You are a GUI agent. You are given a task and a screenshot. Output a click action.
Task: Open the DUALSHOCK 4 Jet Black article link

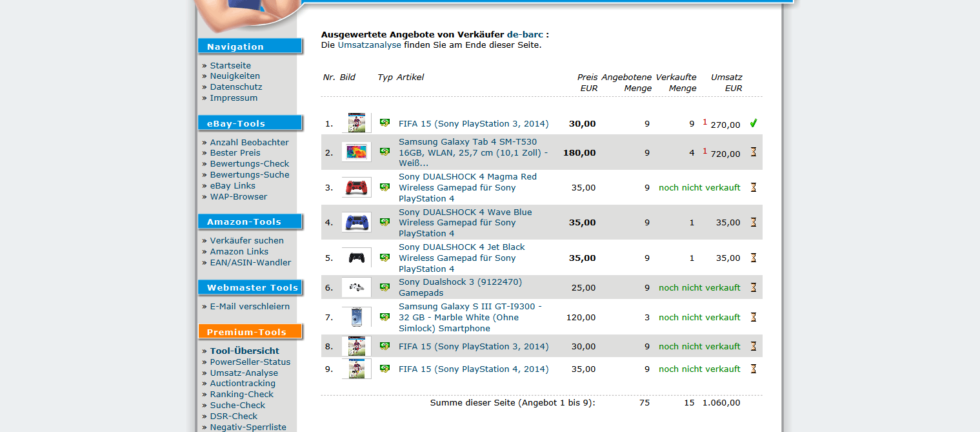[x=462, y=258]
